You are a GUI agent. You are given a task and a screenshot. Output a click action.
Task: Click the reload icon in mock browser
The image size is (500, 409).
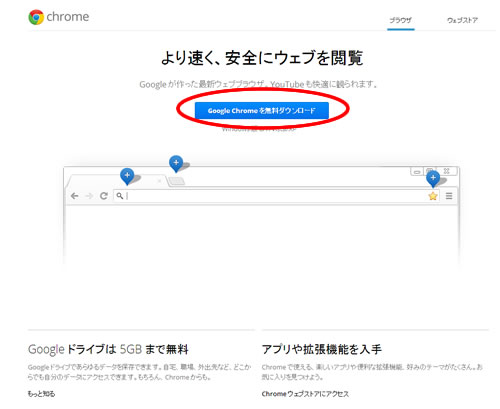coord(104,196)
